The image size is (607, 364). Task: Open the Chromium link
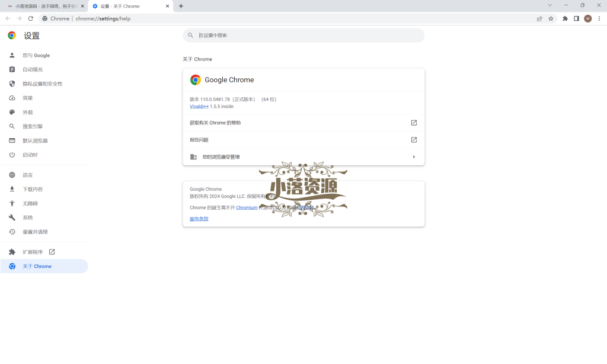coord(247,207)
